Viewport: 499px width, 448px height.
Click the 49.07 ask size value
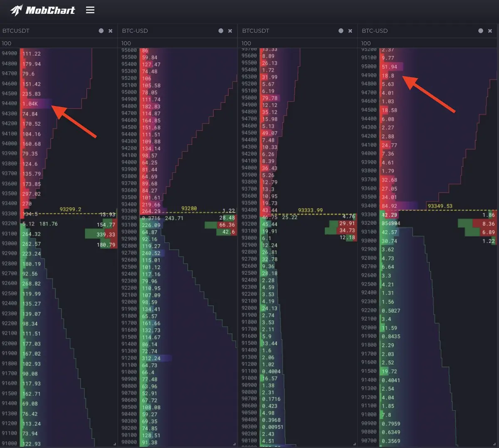(x=269, y=133)
